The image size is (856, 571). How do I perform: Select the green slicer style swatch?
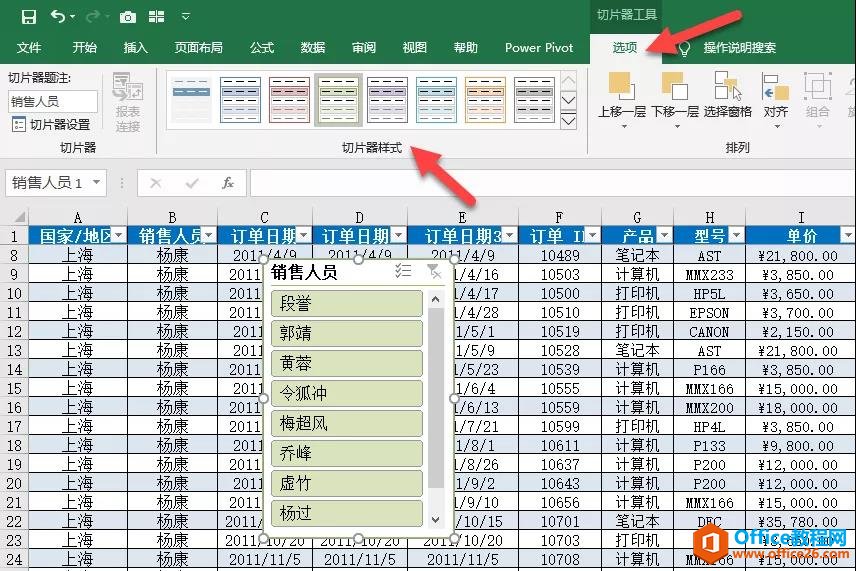click(x=338, y=99)
